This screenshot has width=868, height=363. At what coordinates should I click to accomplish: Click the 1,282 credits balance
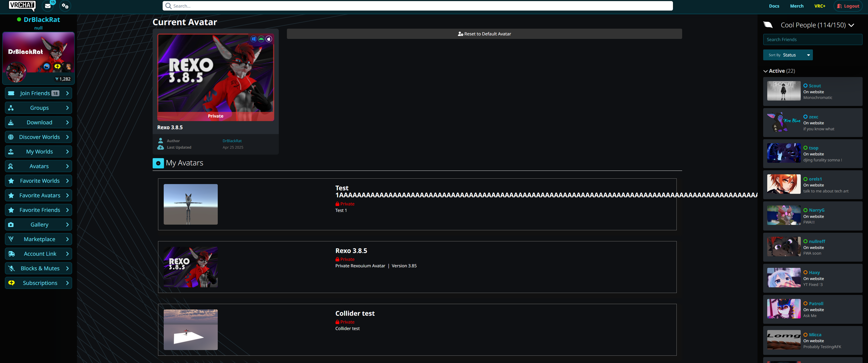63,79
